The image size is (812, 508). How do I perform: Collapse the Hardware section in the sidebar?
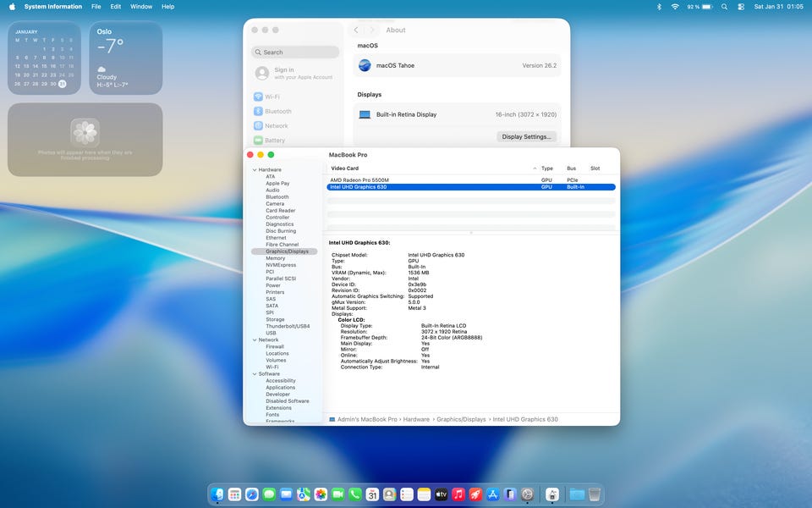pyautogui.click(x=254, y=170)
